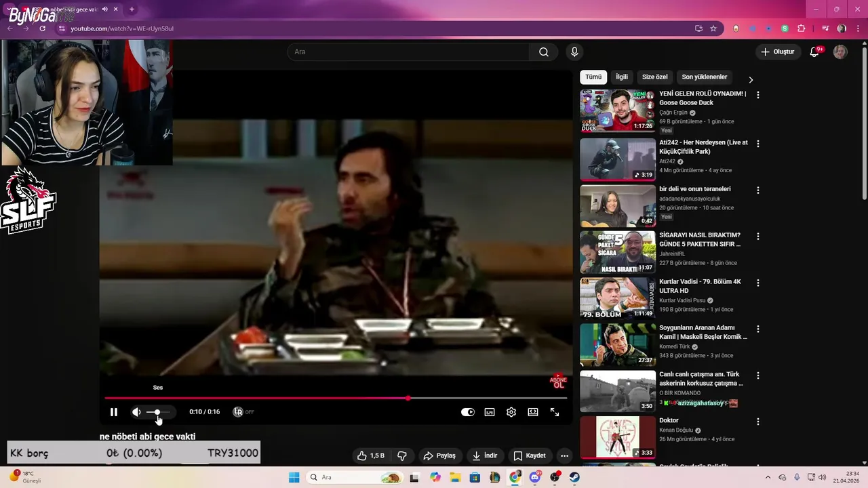Open options for Canlı canlı çatışma anı video
Screen dimensions: 868x488
(x=758, y=375)
